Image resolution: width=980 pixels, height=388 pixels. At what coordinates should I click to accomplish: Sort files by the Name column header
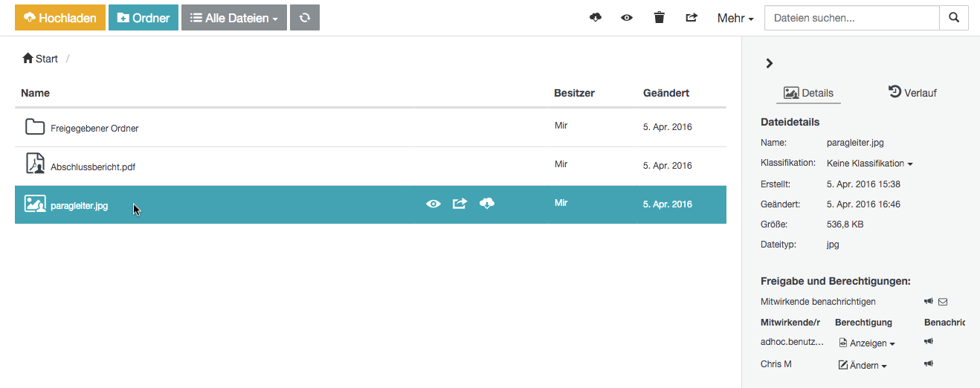(36, 93)
